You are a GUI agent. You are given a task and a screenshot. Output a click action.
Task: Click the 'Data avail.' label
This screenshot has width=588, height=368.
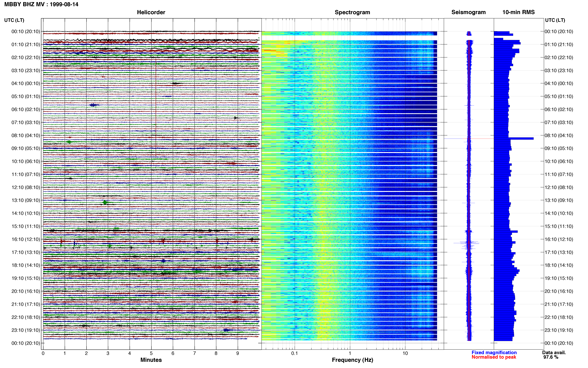pyautogui.click(x=554, y=352)
